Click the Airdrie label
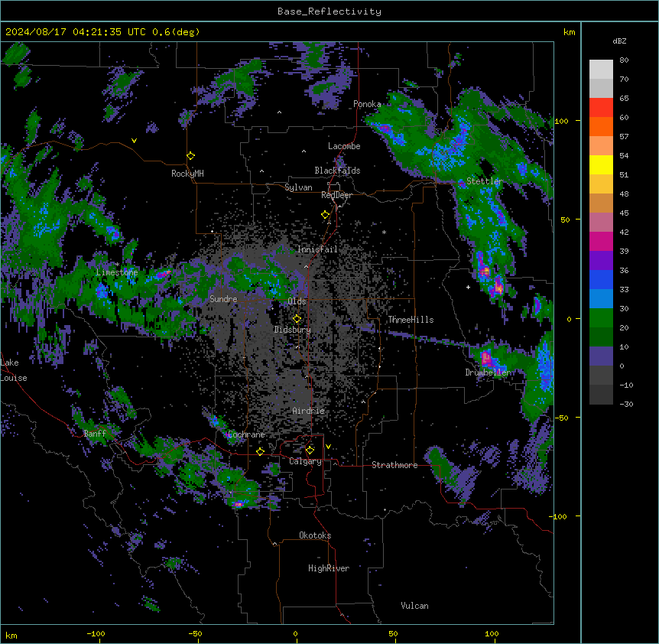 click(309, 411)
